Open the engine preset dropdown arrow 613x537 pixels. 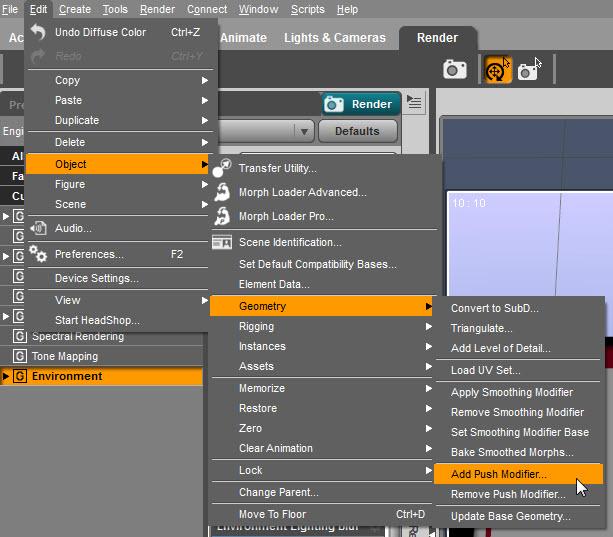[x=304, y=131]
